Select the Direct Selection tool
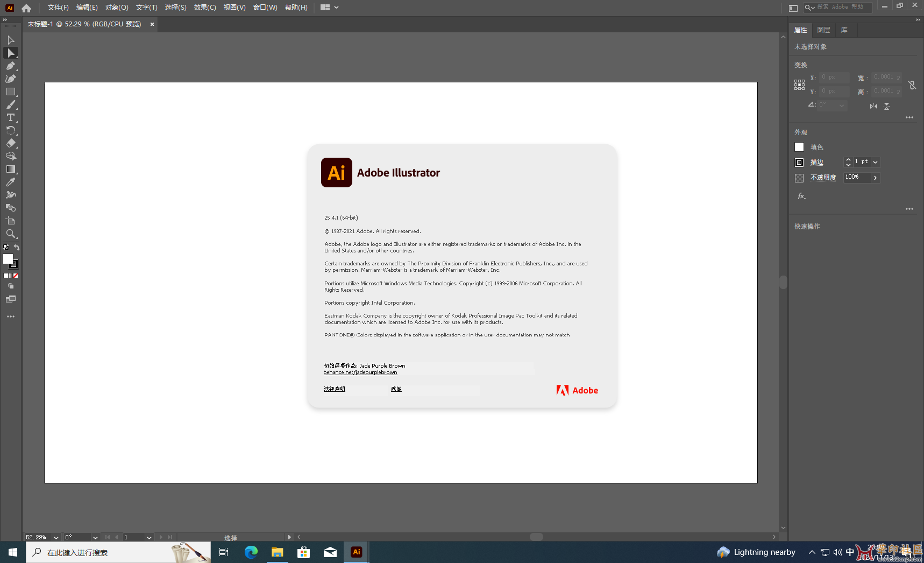Image resolution: width=924 pixels, height=563 pixels. point(11,53)
